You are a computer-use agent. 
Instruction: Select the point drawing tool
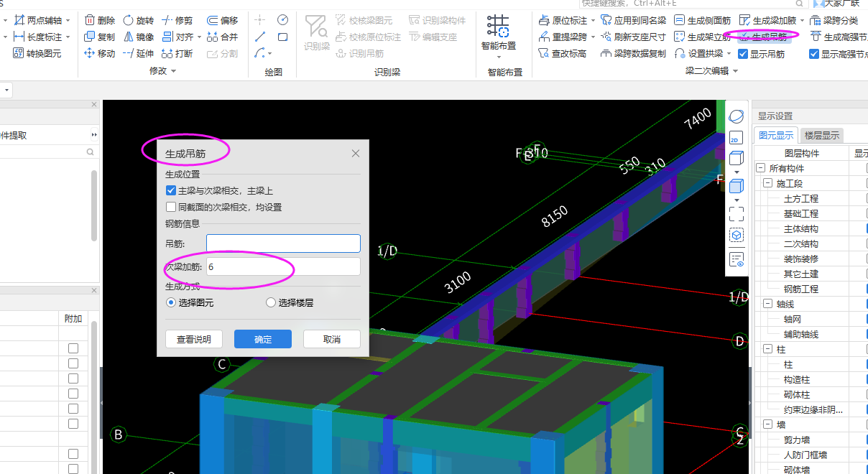point(260,20)
